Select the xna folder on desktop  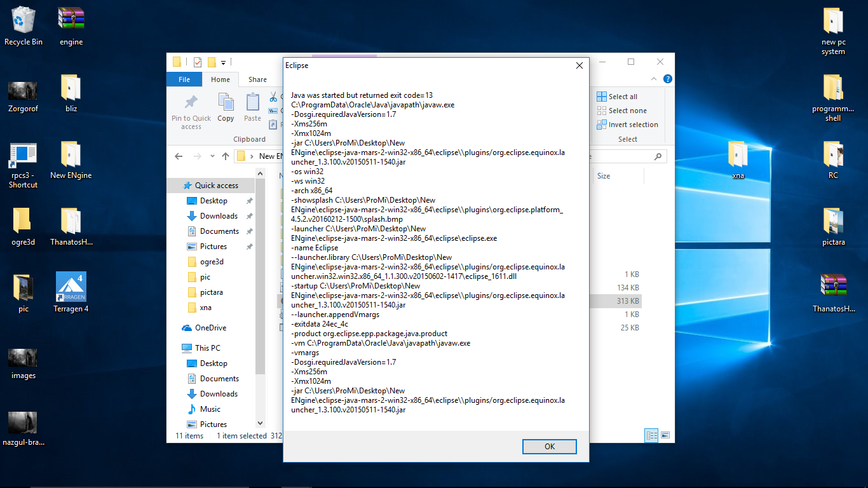click(738, 159)
